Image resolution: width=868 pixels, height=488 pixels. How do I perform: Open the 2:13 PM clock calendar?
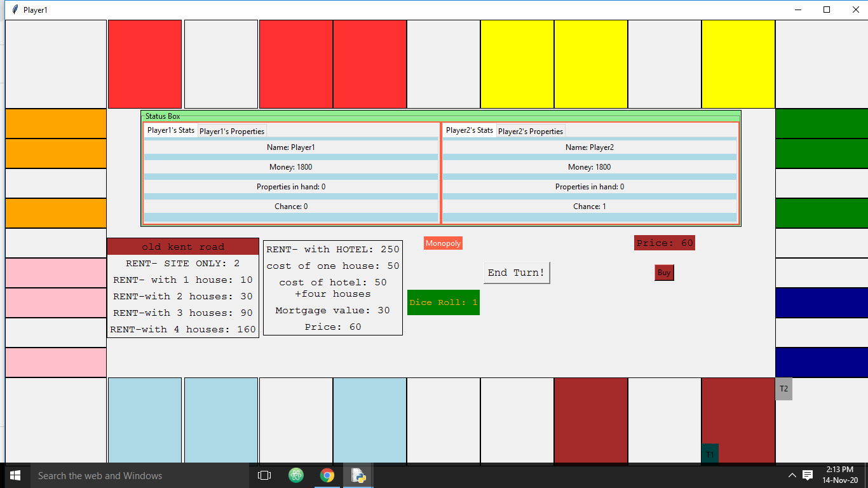(x=840, y=475)
